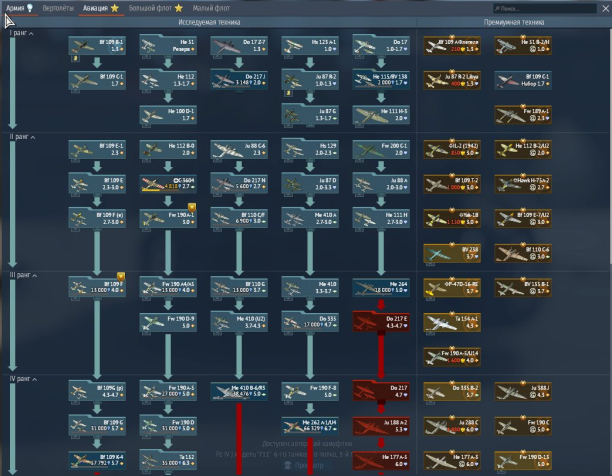This screenshot has width=612, height=476.
Task: Select the Fw 200 C-1 bomber
Action: (x=381, y=149)
